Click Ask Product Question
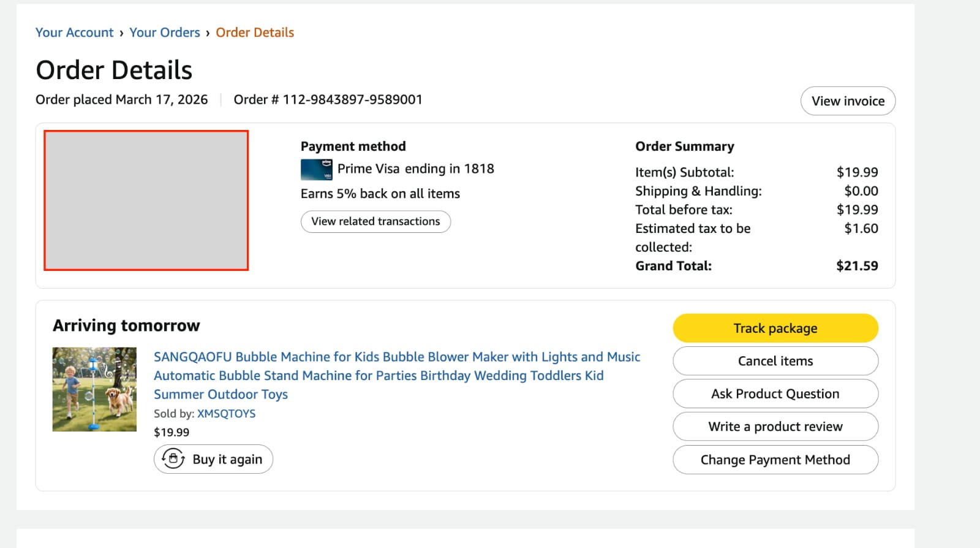The image size is (980, 548). pyautogui.click(x=775, y=394)
